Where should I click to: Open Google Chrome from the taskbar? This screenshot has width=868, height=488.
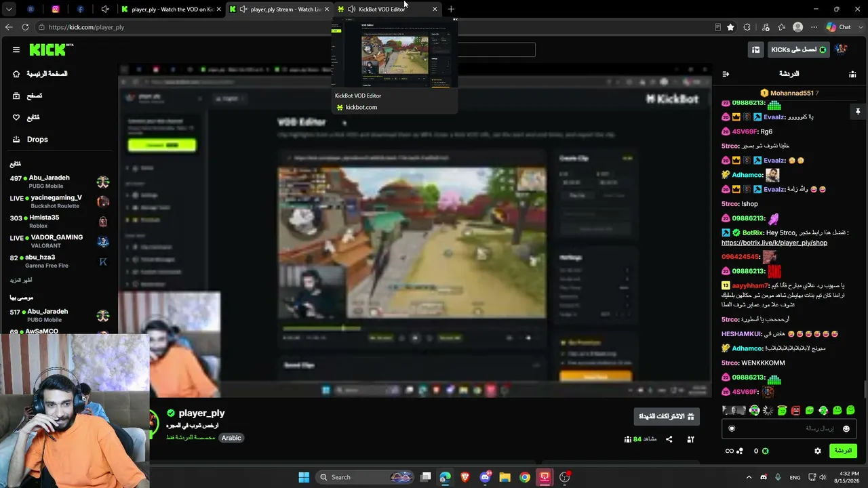(x=525, y=477)
